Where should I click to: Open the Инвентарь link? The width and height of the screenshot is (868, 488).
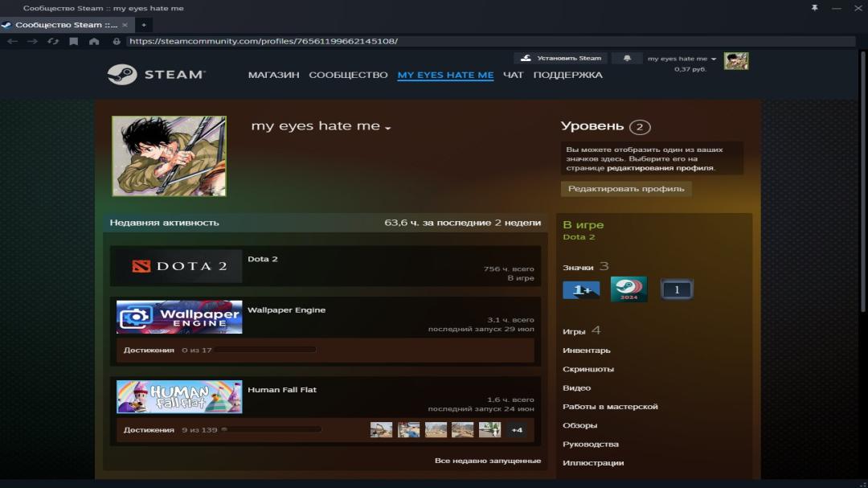point(586,350)
